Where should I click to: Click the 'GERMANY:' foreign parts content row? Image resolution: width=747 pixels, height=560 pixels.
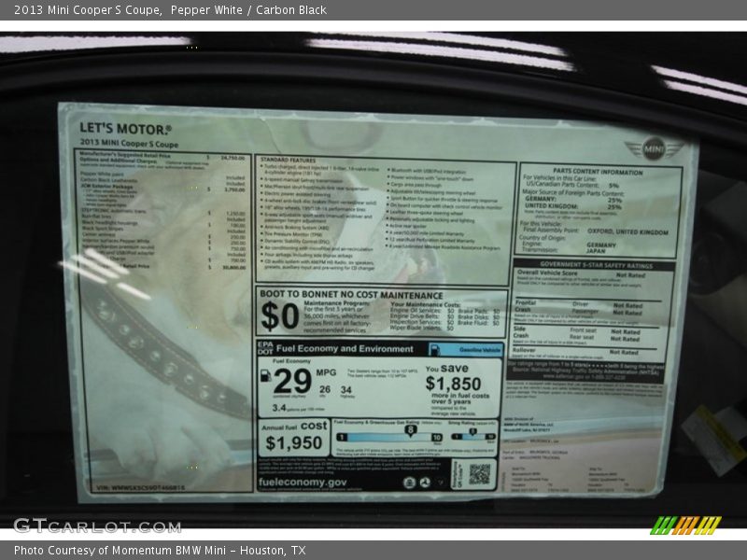(573, 200)
